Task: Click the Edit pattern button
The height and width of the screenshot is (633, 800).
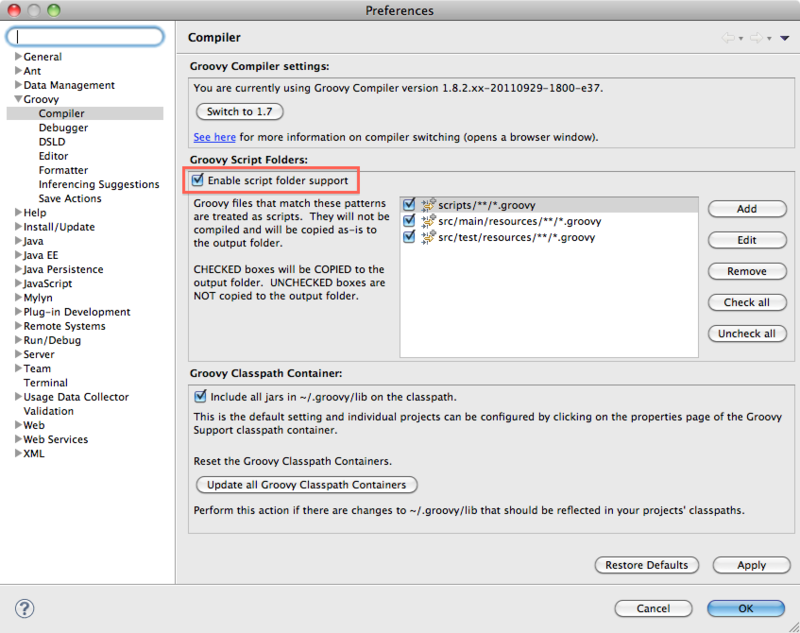Action: click(x=747, y=240)
